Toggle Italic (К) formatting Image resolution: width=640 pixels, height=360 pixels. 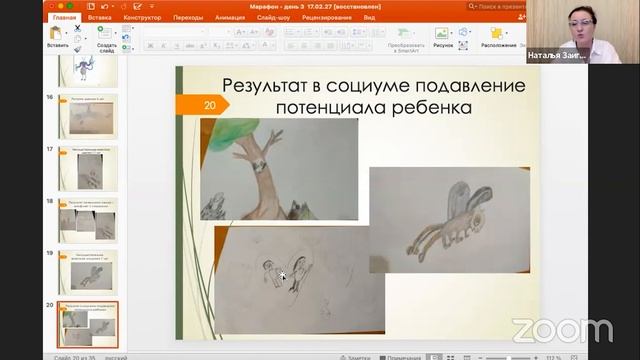(x=163, y=46)
